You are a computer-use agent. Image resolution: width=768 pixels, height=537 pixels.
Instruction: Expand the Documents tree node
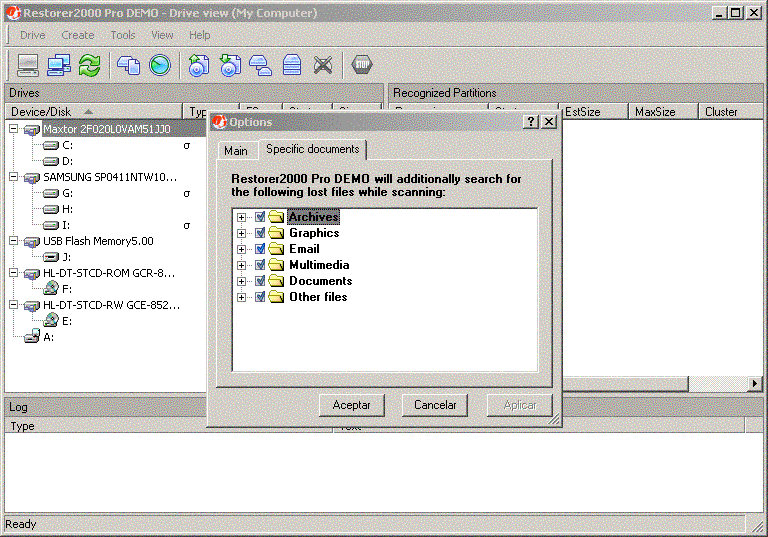pyautogui.click(x=241, y=281)
